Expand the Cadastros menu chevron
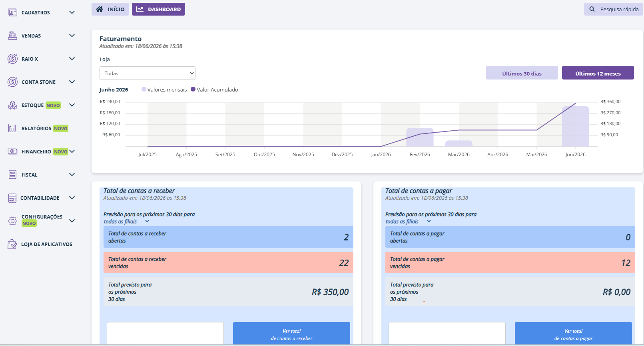 (x=72, y=12)
